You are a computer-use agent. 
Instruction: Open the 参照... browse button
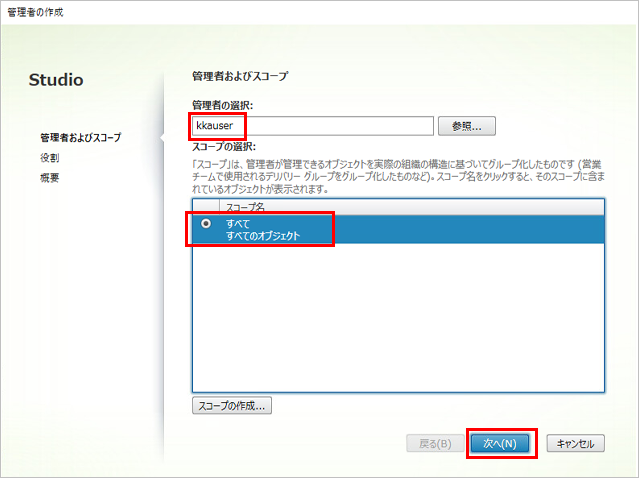(x=467, y=126)
